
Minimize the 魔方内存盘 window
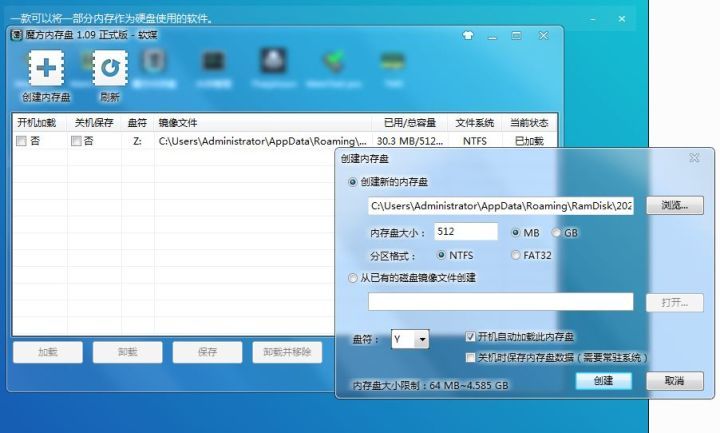[x=492, y=36]
